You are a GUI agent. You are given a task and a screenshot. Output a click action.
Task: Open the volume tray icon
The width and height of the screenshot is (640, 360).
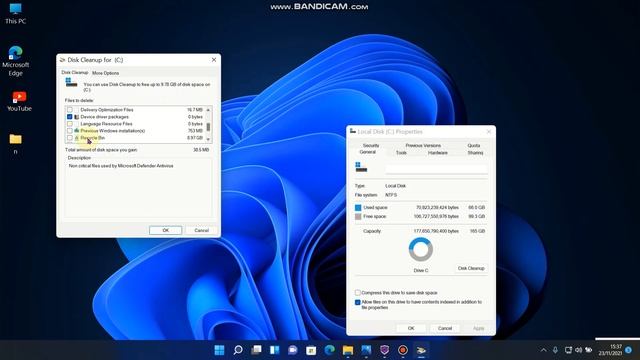click(x=578, y=350)
